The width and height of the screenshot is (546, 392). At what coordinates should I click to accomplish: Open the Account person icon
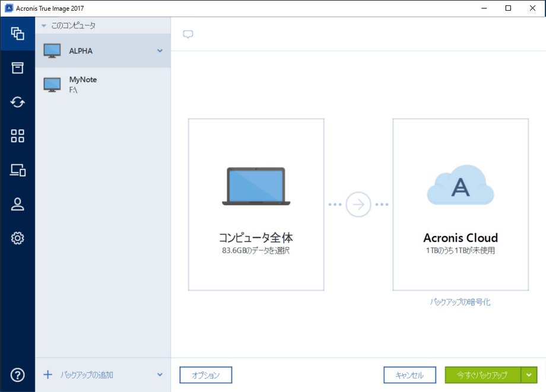point(17,204)
